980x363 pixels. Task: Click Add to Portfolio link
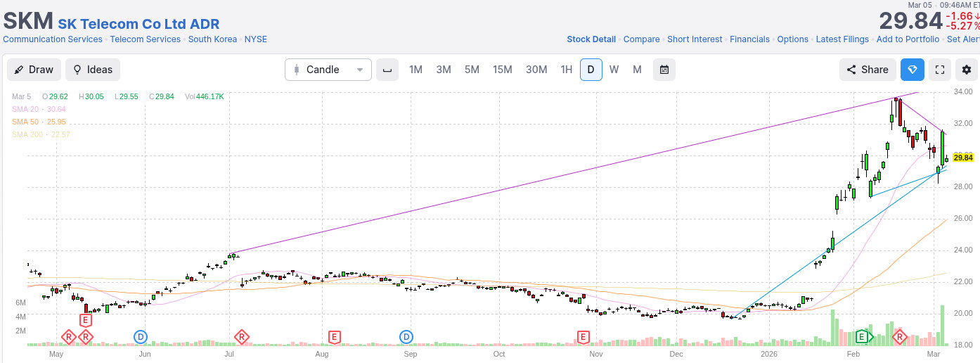tap(908, 39)
